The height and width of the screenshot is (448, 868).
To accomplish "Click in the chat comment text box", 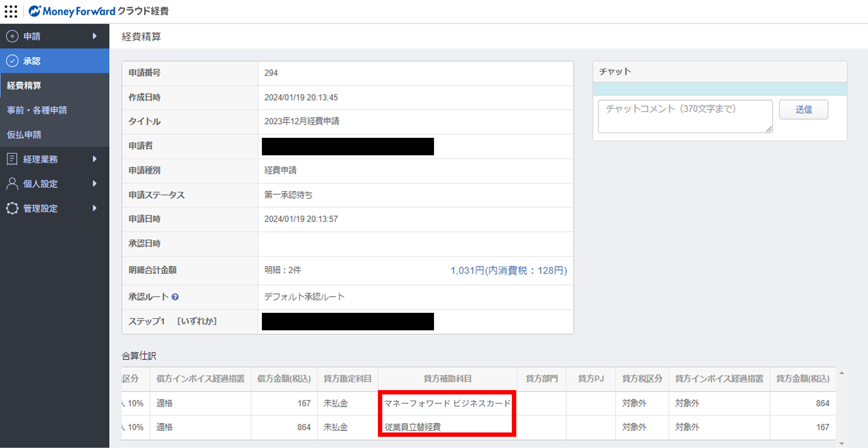I will [685, 116].
